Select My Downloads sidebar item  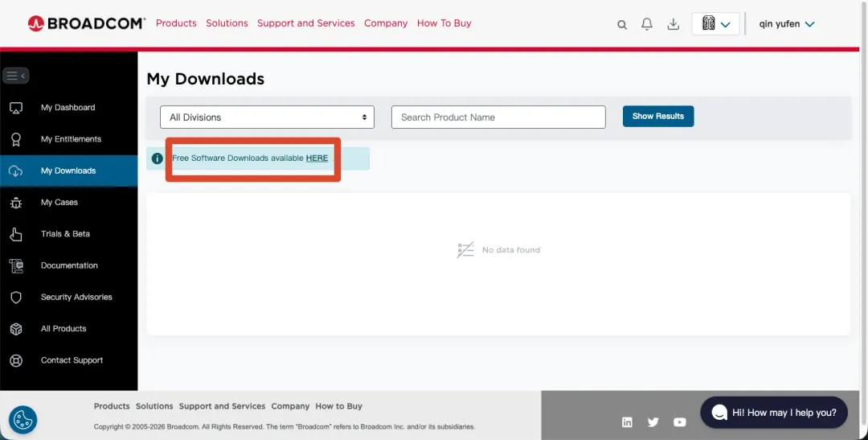68,171
